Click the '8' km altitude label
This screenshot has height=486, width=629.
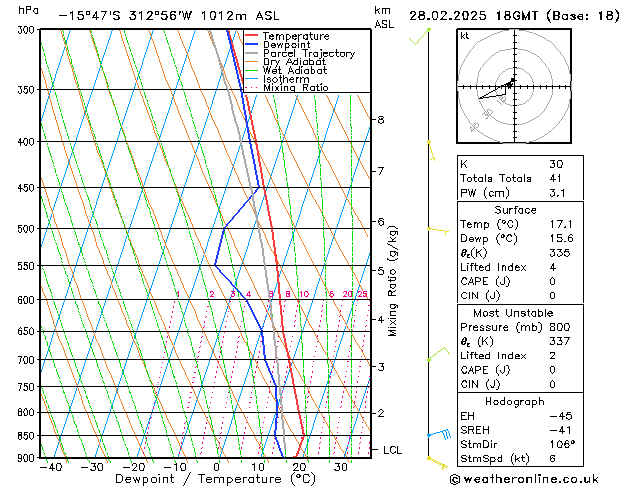click(381, 119)
